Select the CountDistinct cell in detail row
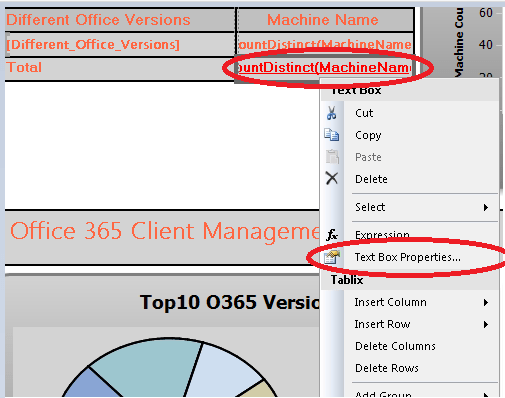 click(x=325, y=44)
